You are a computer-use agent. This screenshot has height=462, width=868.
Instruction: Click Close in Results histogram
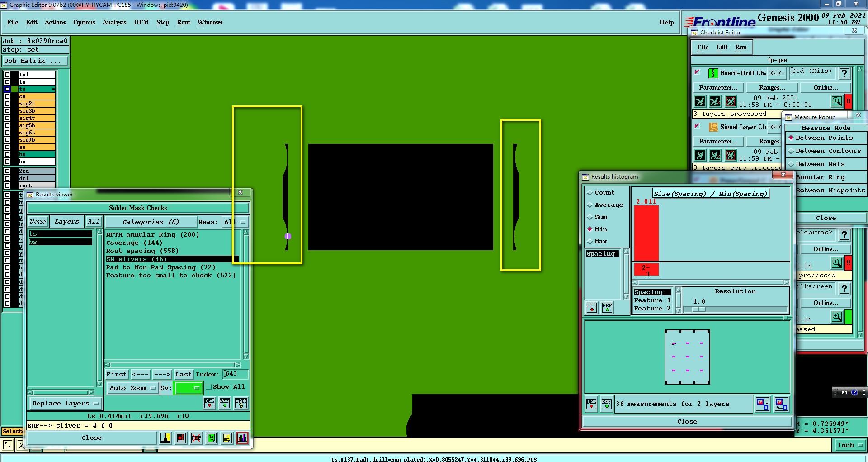(x=687, y=422)
